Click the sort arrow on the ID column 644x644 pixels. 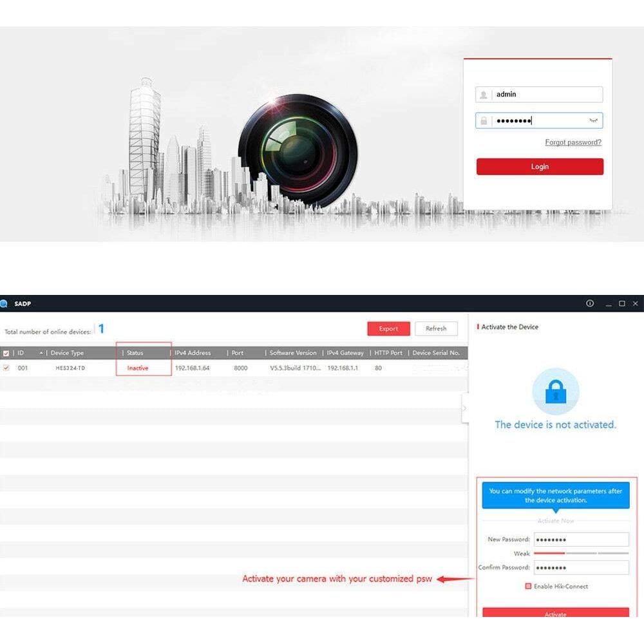coord(41,353)
